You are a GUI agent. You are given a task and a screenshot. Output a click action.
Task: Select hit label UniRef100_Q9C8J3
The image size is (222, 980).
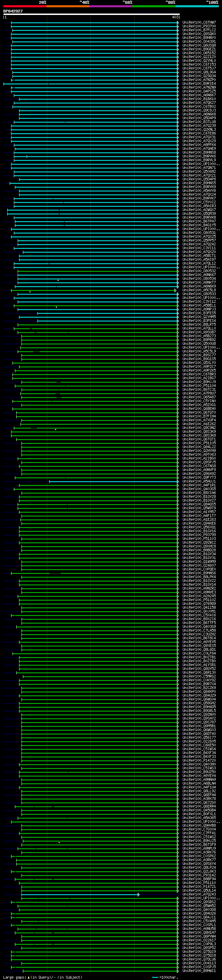[199, 110]
